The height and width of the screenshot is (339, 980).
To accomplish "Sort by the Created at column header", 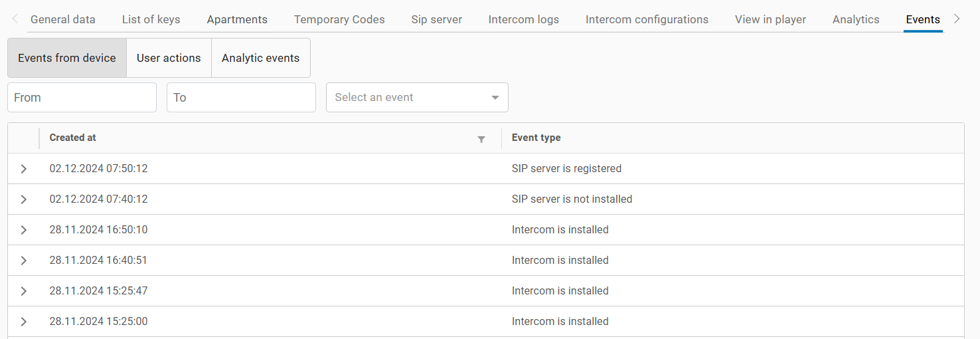I will coord(73,138).
